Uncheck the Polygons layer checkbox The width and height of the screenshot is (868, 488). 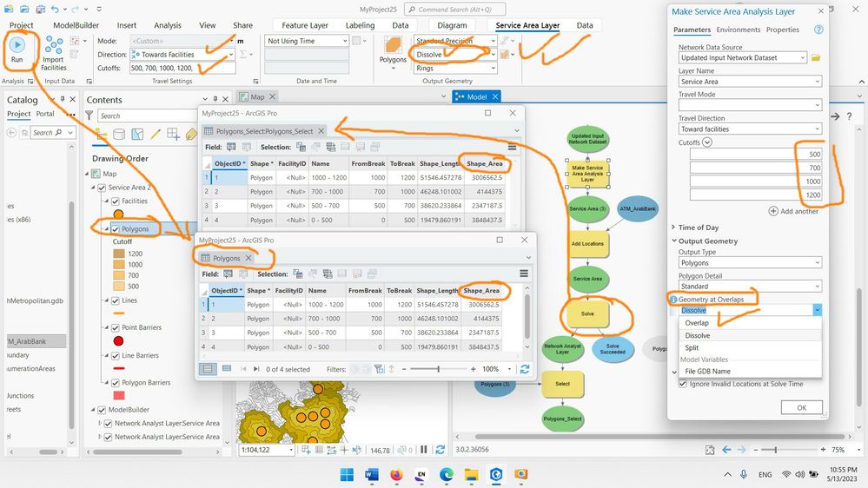tap(116, 229)
